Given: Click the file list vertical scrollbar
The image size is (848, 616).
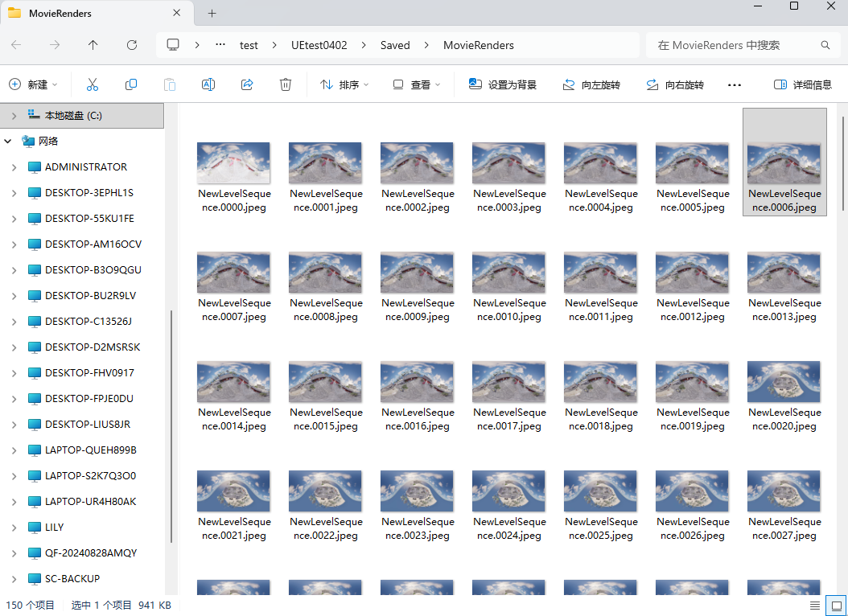Looking at the screenshot, I should (x=842, y=163).
